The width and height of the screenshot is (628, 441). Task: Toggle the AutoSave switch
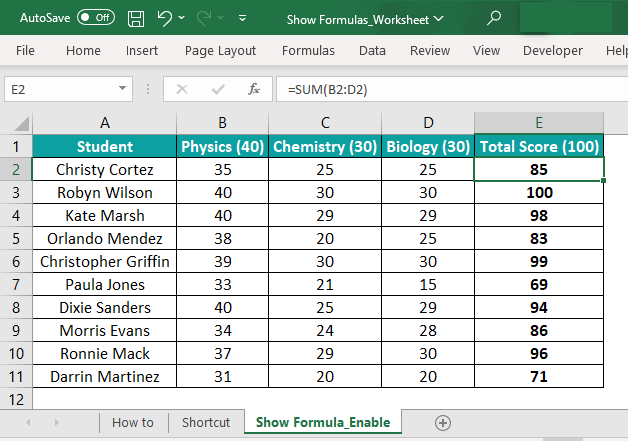pyautogui.click(x=96, y=18)
